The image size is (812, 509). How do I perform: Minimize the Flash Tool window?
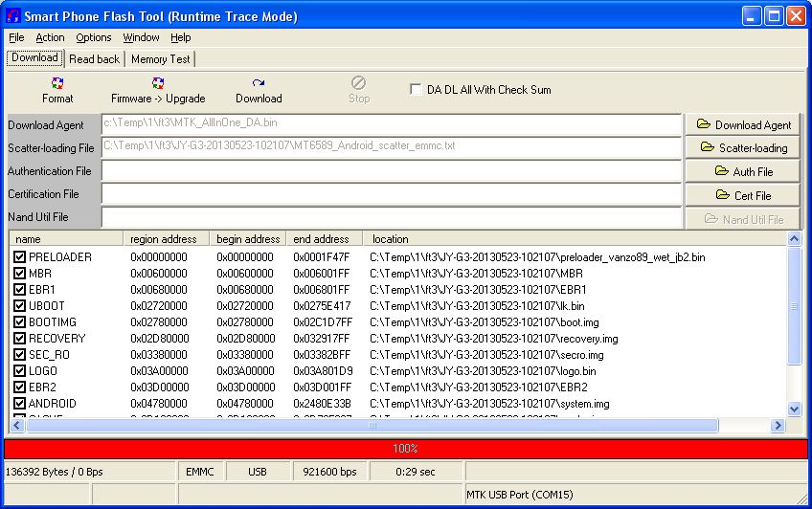tap(752, 16)
